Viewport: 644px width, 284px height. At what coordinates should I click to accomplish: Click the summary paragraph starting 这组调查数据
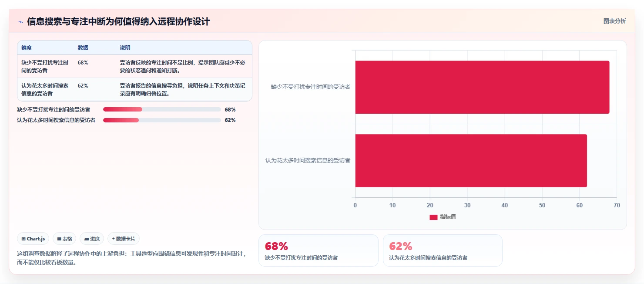click(x=132, y=258)
